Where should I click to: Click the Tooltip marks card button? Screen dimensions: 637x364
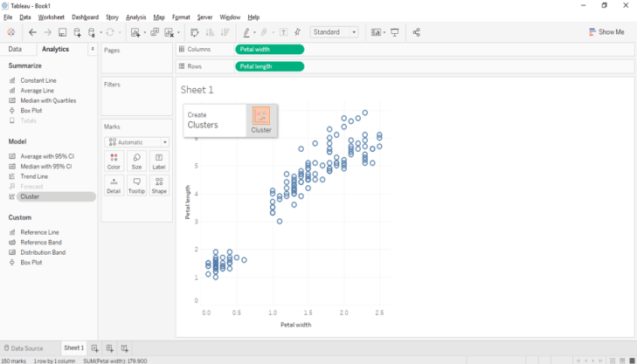[x=136, y=185]
